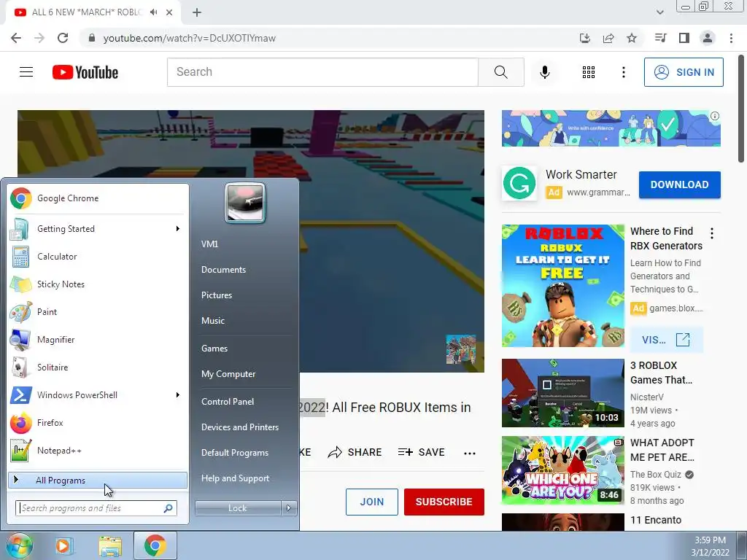
Task: Go back in Chrome browser
Action: (16, 38)
